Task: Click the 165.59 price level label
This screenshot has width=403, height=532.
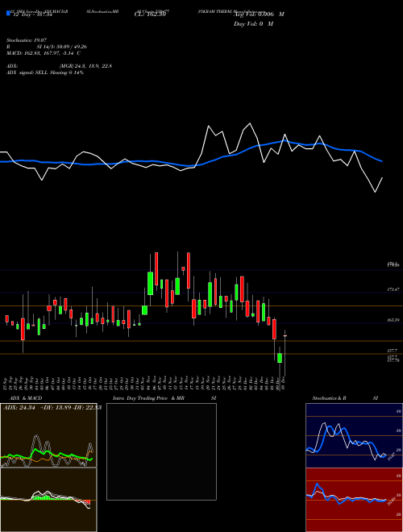Action: coord(393,320)
